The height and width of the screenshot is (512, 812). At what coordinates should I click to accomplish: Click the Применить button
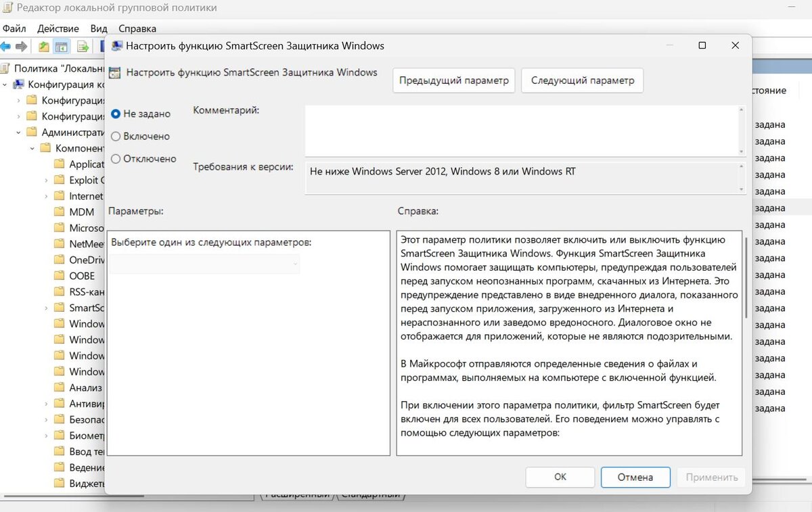[711, 477]
